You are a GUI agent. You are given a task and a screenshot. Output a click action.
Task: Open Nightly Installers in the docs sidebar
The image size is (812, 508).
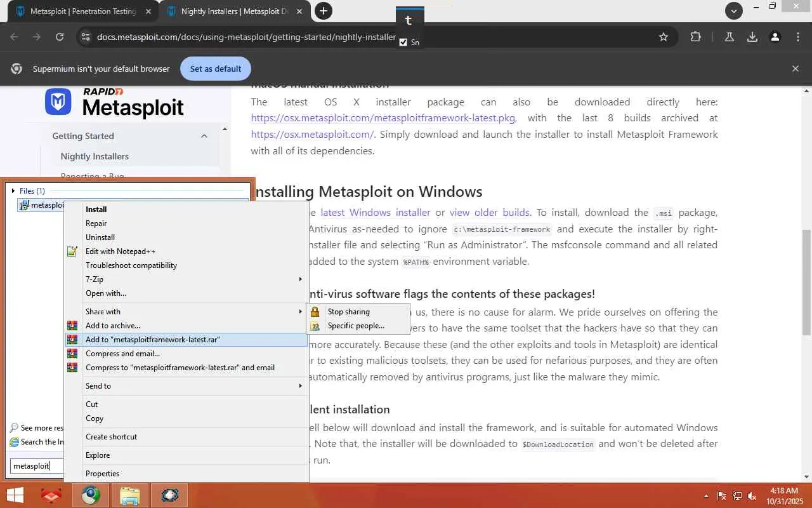pos(95,156)
